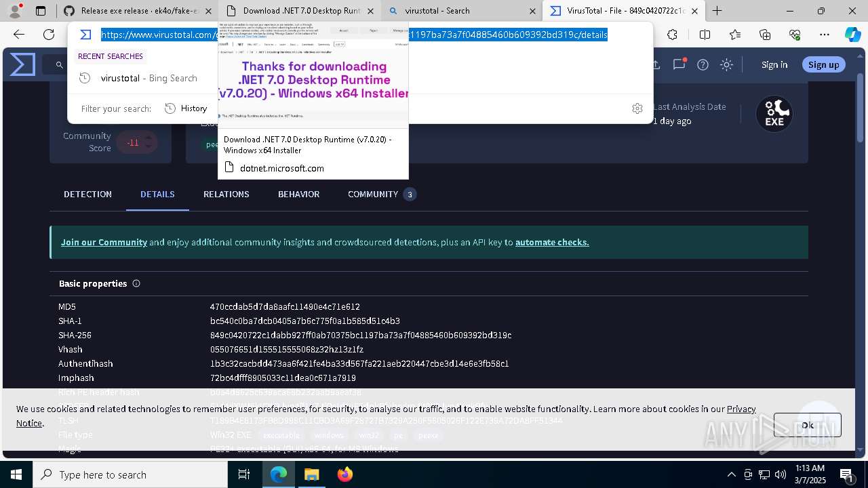The height and width of the screenshot is (488, 868).
Task: Click the Sign in link
Action: pos(774,64)
